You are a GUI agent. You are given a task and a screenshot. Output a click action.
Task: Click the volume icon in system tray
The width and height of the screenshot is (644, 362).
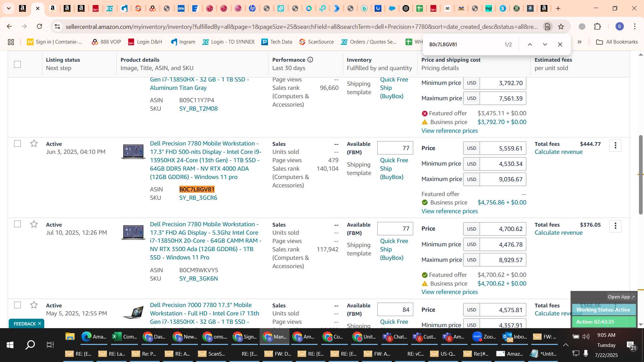(586, 336)
